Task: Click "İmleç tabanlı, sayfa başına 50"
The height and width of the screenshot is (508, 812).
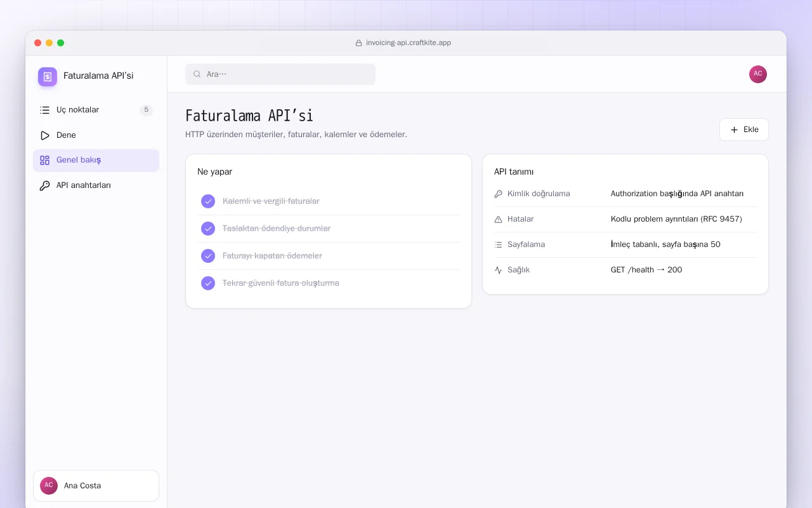Action: [x=665, y=244]
